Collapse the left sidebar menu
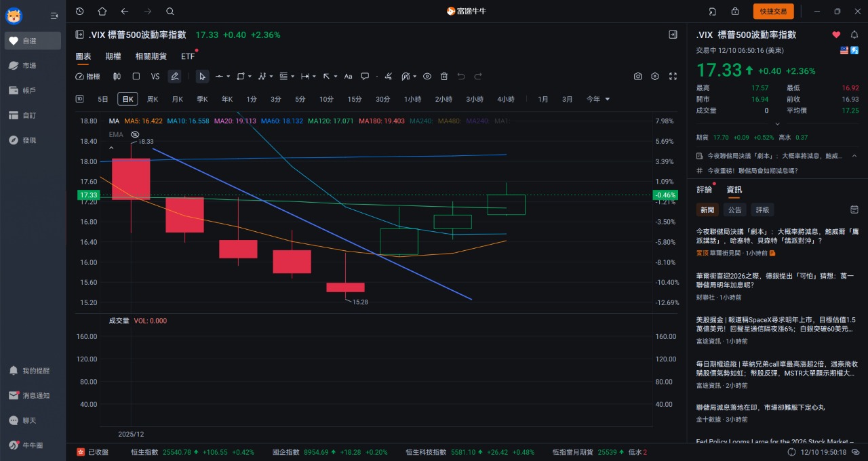The image size is (868, 461). coord(54,16)
